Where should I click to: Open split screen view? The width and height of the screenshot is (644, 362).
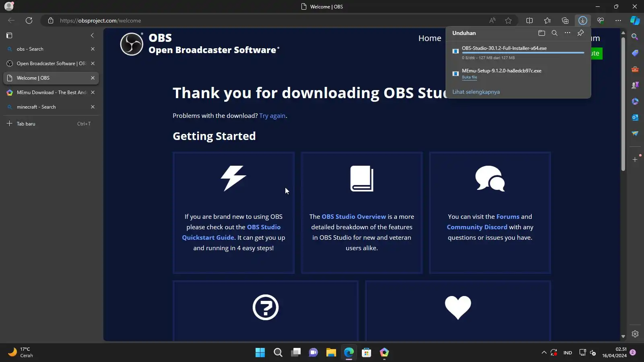point(530,21)
